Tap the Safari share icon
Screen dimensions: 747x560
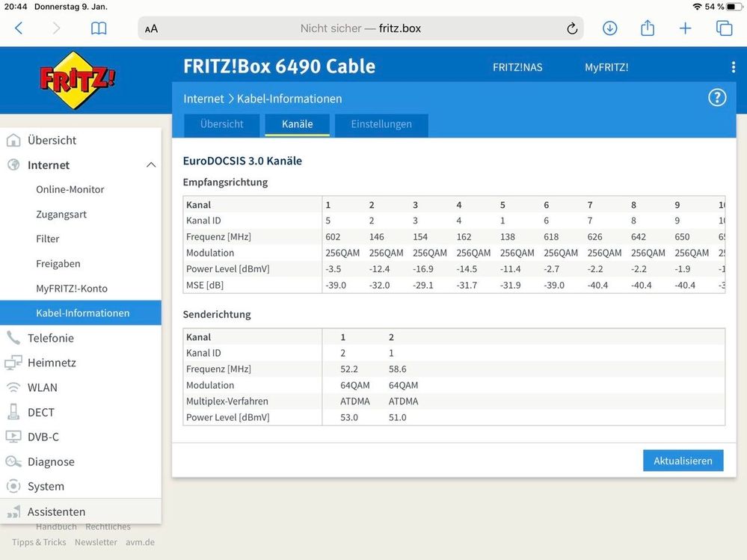(x=648, y=28)
